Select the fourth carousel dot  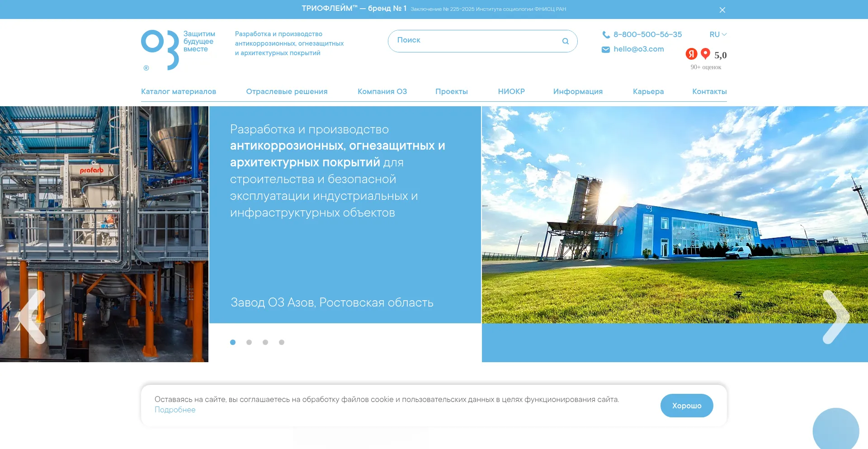coord(282,342)
